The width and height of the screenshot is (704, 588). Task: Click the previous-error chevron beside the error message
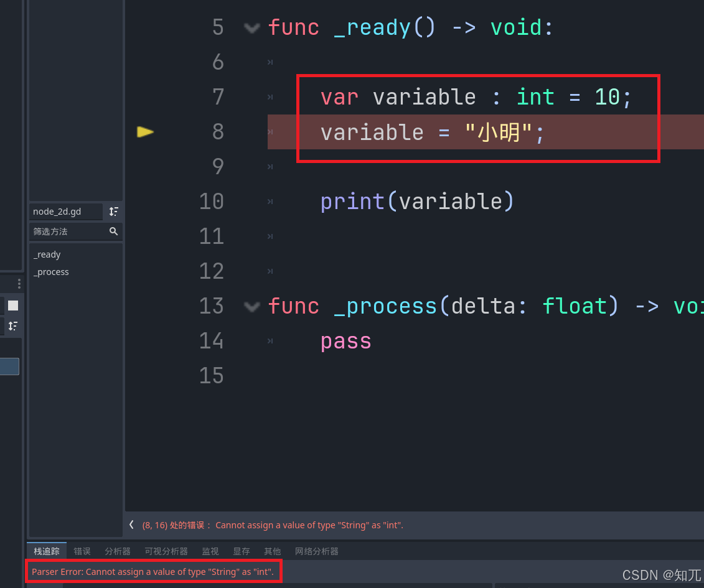click(x=131, y=525)
